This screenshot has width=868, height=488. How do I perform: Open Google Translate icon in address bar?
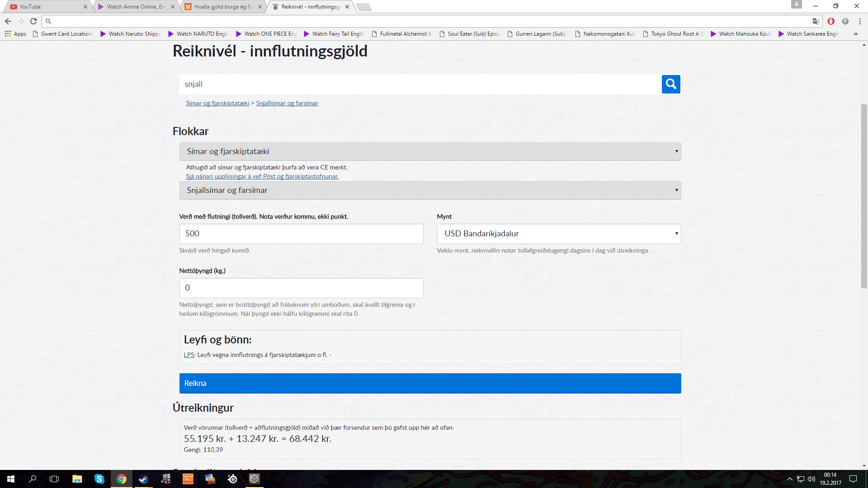(x=815, y=21)
